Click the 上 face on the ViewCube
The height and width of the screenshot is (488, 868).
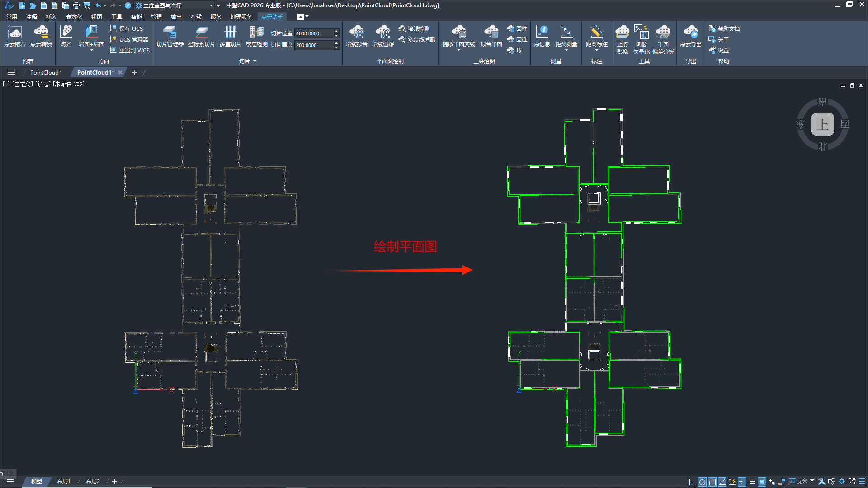pos(822,124)
